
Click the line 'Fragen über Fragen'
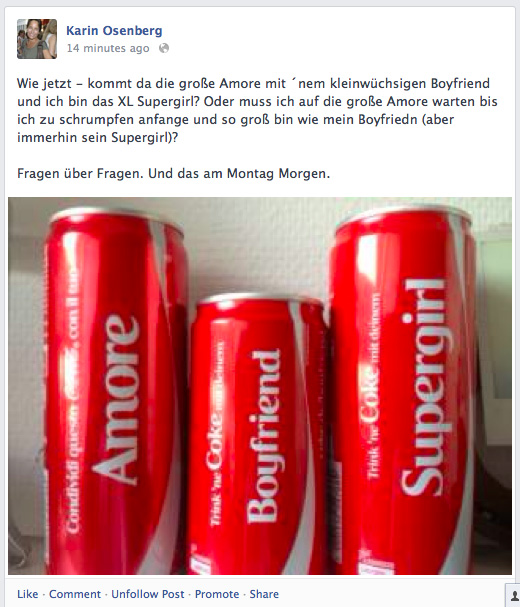pos(173,173)
